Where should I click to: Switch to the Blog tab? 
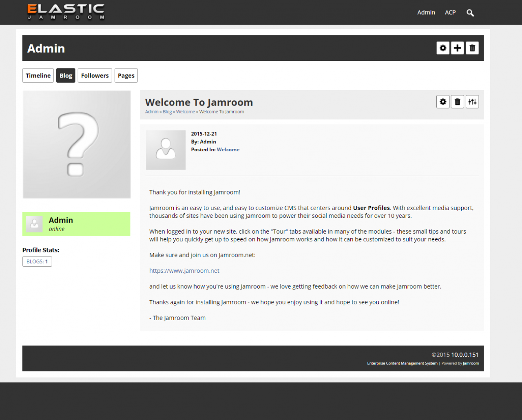[x=66, y=75]
